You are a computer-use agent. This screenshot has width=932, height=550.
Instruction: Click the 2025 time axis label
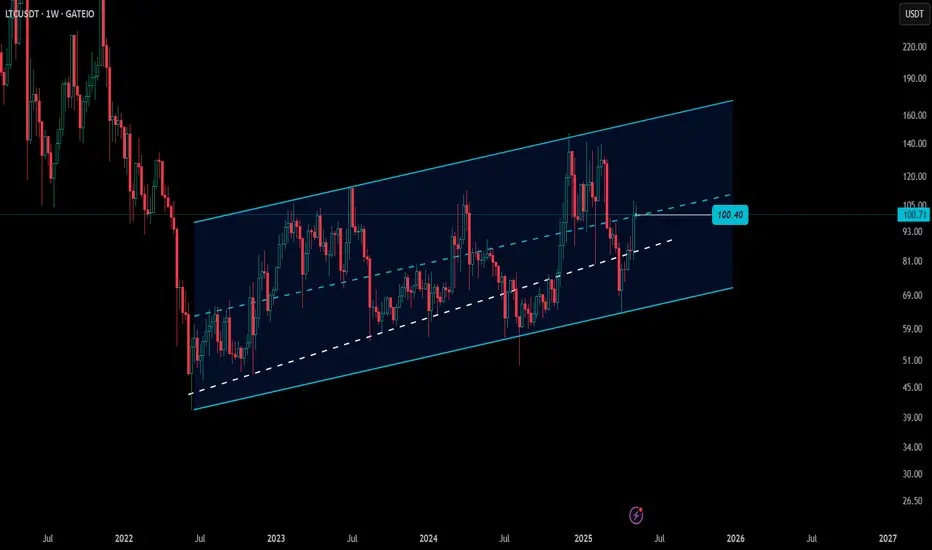(583, 539)
